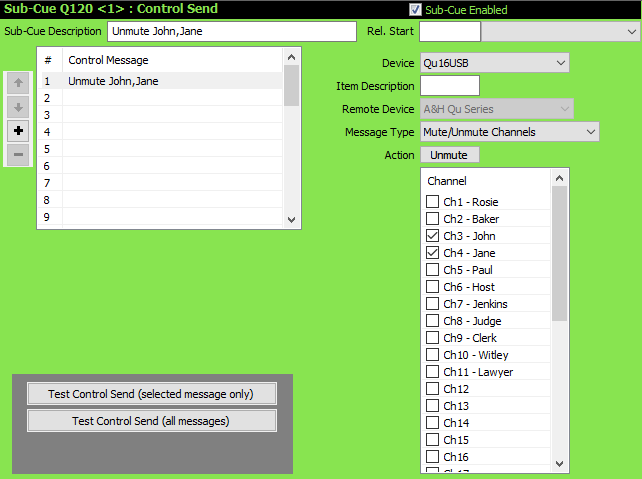Toggle the Sub-Cue Enabled checkbox
The height and width of the screenshot is (479, 642).
pos(415,9)
